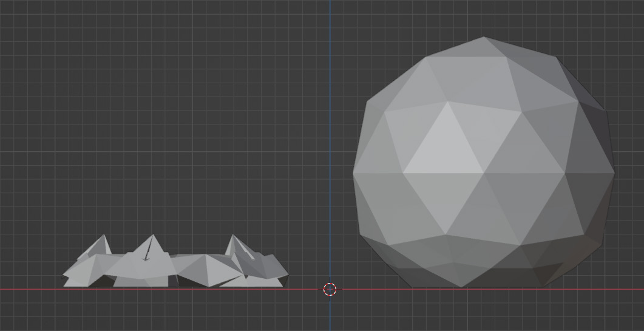Select the crumpled flat mesh object
This screenshot has width=644, height=331.
[175, 261]
